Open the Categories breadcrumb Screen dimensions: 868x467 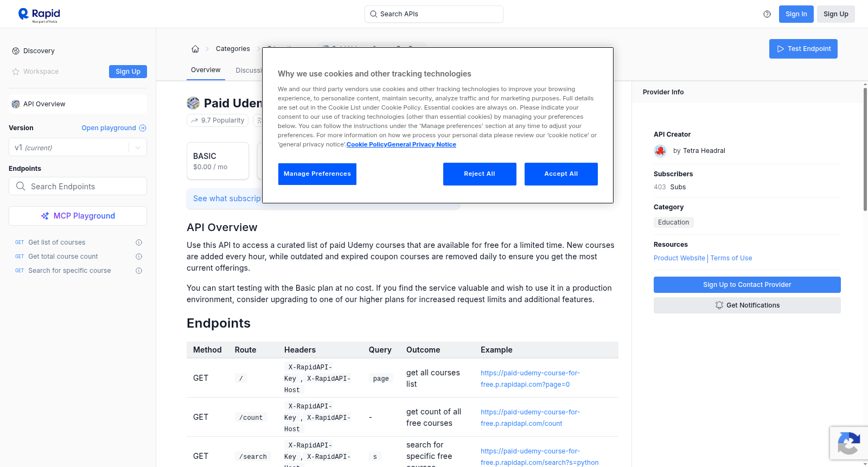pyautogui.click(x=233, y=49)
